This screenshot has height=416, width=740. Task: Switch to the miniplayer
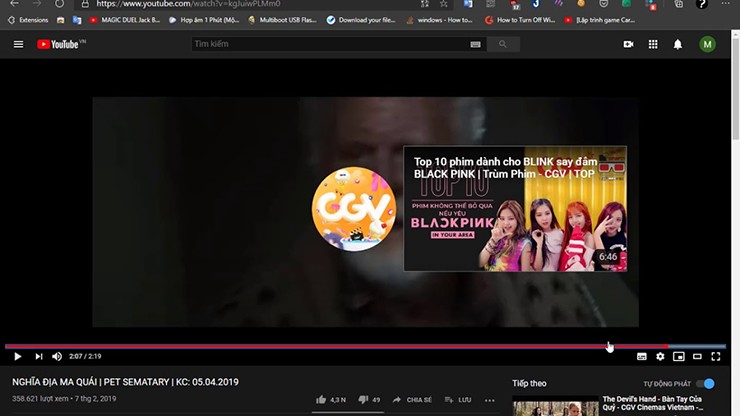679,357
